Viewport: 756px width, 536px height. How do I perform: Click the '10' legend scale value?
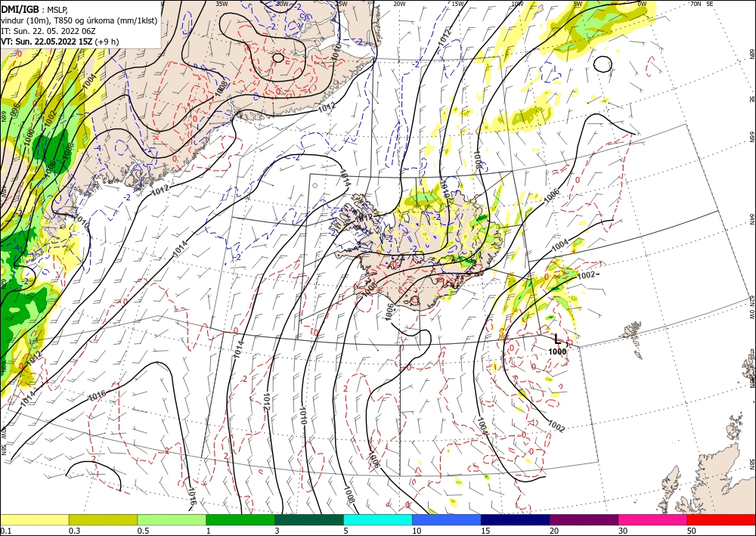(x=417, y=530)
